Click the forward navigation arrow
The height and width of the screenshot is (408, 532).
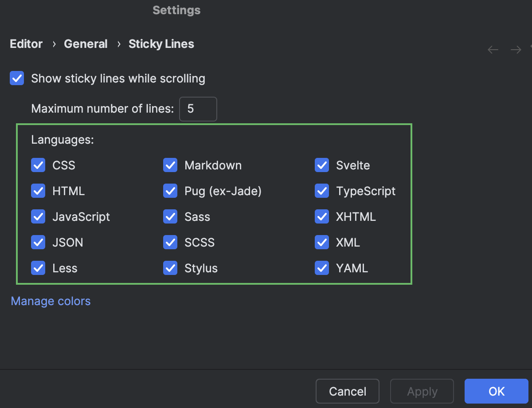point(516,50)
